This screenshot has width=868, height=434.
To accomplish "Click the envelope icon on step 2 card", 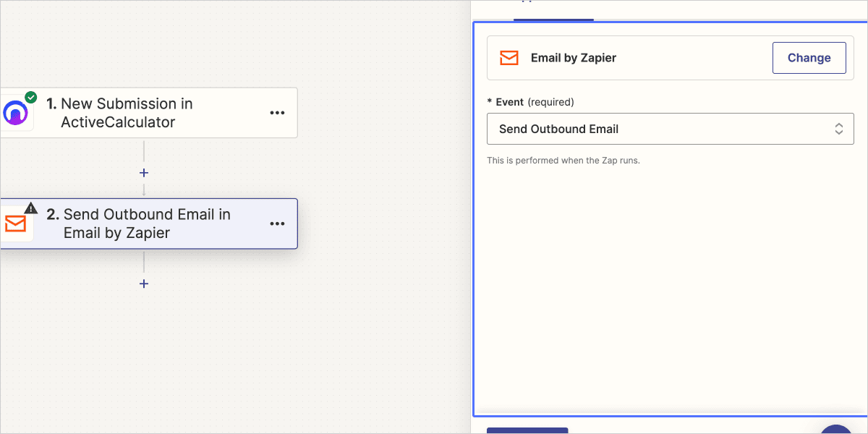I will (15, 224).
